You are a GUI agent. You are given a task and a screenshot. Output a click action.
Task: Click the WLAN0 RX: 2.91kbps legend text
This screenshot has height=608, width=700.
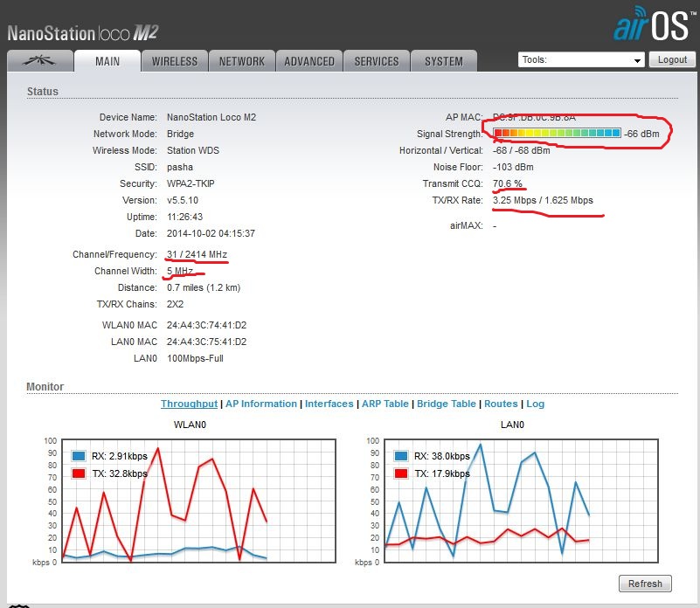[x=120, y=456]
